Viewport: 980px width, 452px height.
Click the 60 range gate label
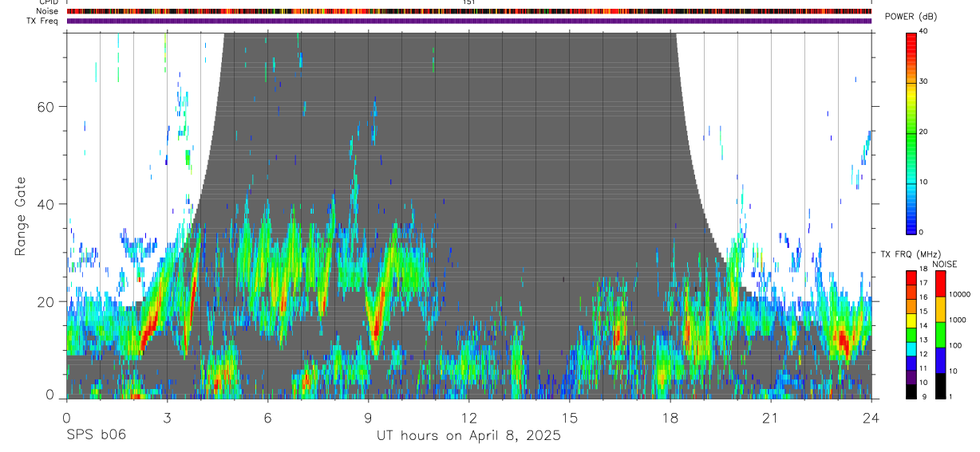point(47,107)
